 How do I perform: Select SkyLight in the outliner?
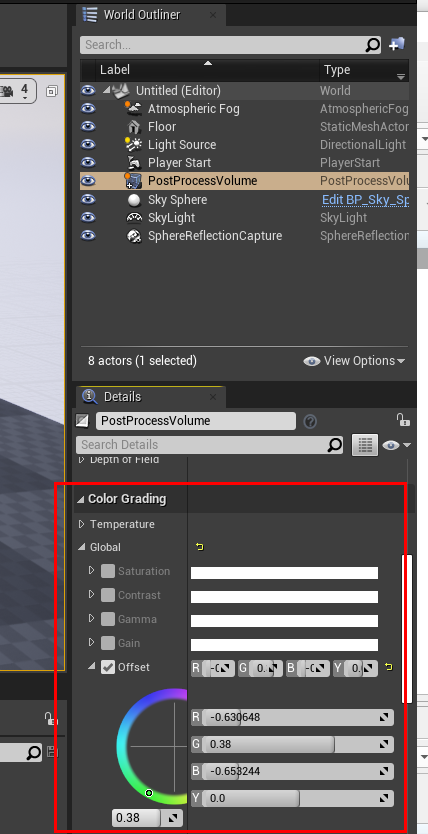tap(171, 218)
